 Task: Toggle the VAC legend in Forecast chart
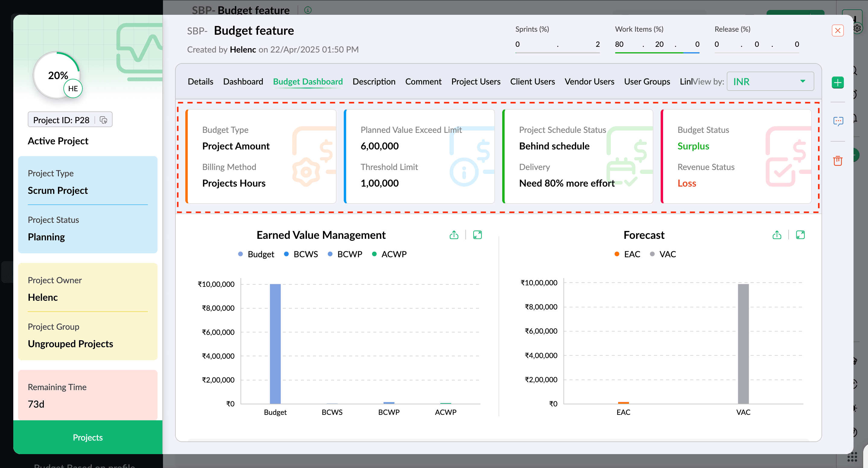(663, 254)
